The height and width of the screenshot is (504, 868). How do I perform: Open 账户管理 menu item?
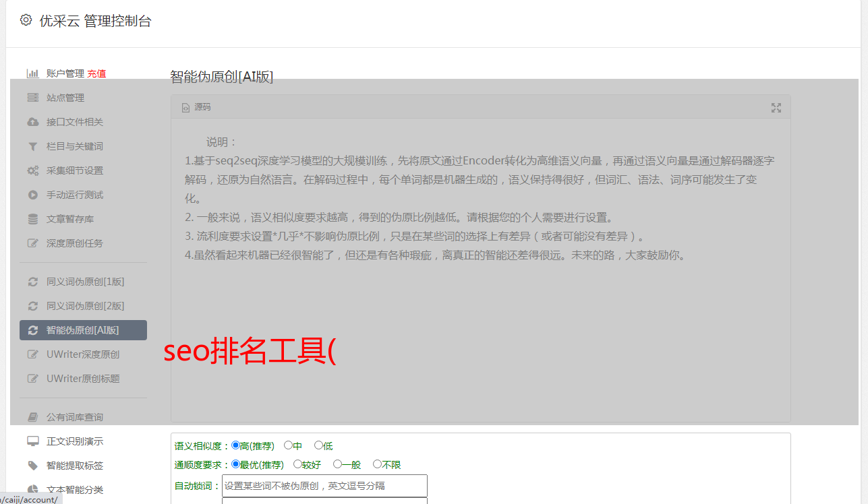pyautogui.click(x=65, y=73)
